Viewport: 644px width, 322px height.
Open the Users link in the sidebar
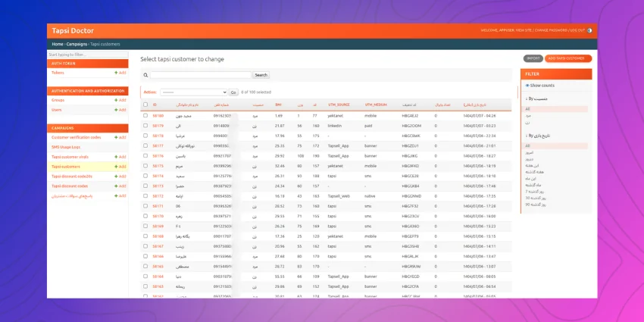(56, 110)
